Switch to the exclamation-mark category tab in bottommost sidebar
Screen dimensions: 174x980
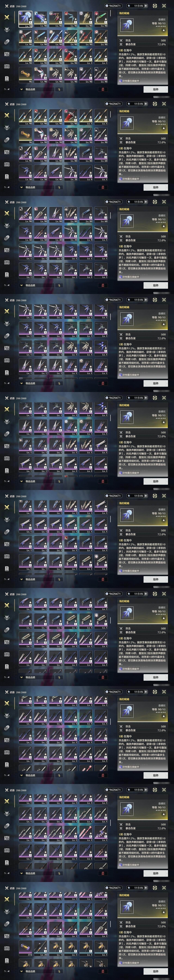7,960
